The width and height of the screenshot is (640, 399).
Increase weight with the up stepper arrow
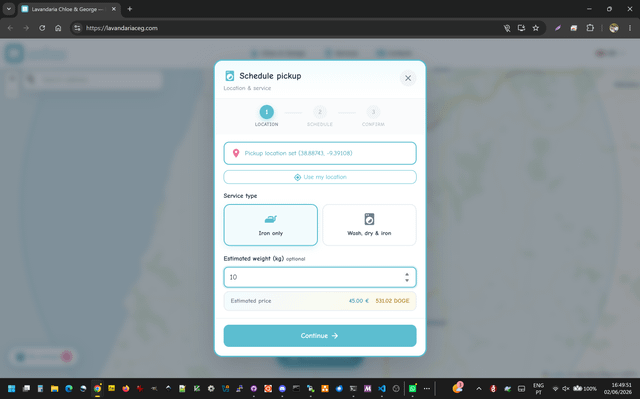pyautogui.click(x=407, y=274)
